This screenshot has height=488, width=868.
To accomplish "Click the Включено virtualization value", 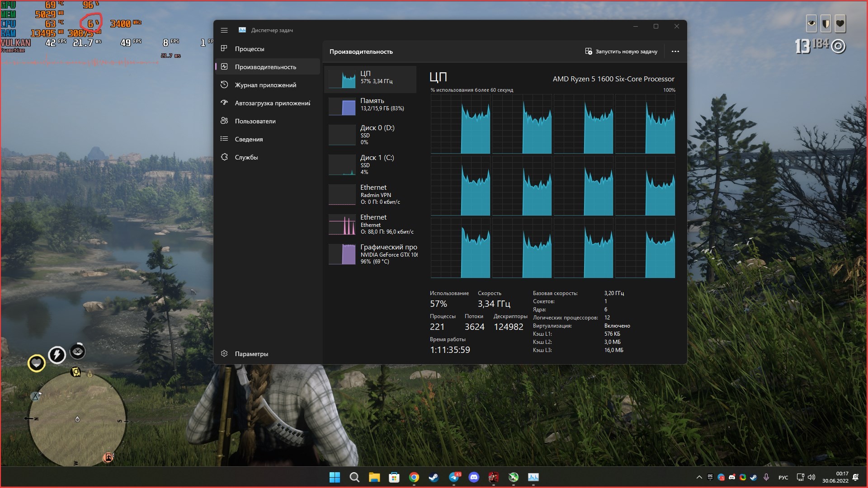I will (617, 326).
